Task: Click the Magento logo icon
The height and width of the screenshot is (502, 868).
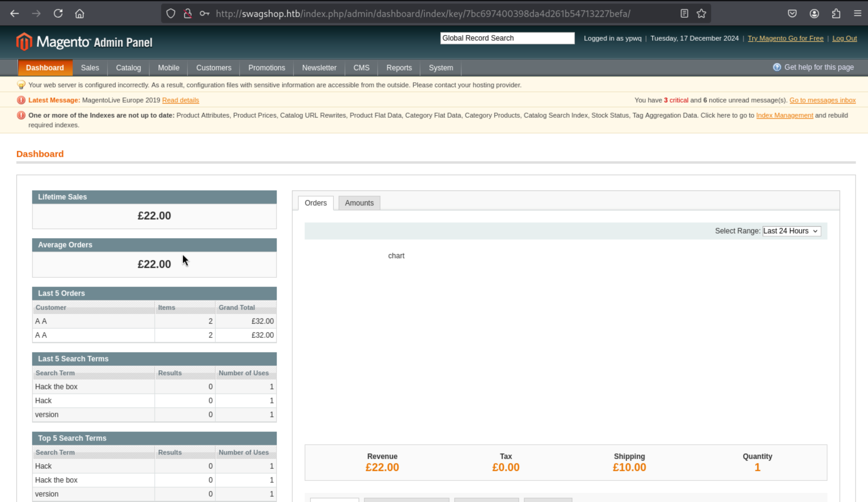Action: click(x=24, y=42)
